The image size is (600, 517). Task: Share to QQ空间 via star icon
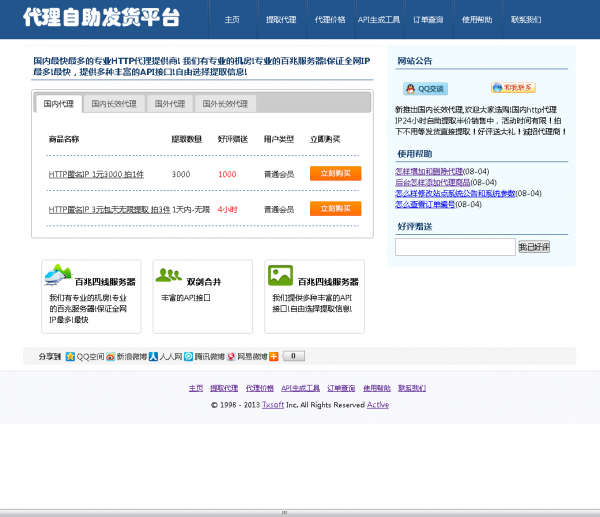[x=70, y=356]
